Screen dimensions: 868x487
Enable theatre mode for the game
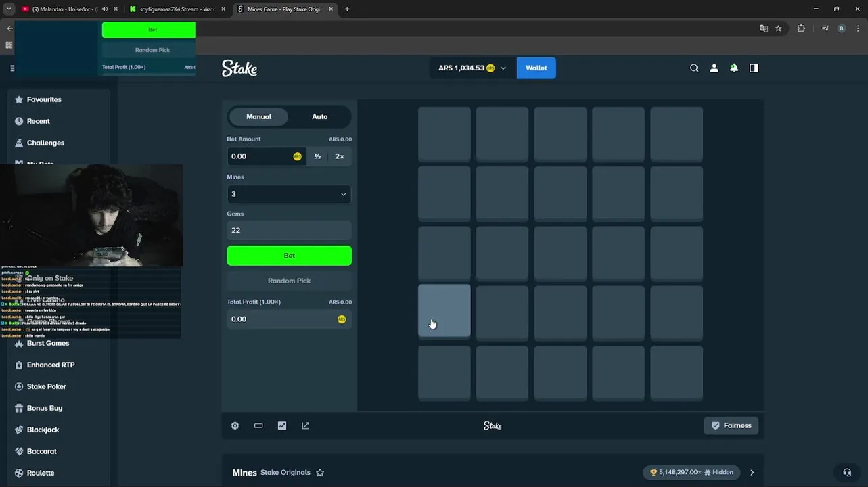258,425
